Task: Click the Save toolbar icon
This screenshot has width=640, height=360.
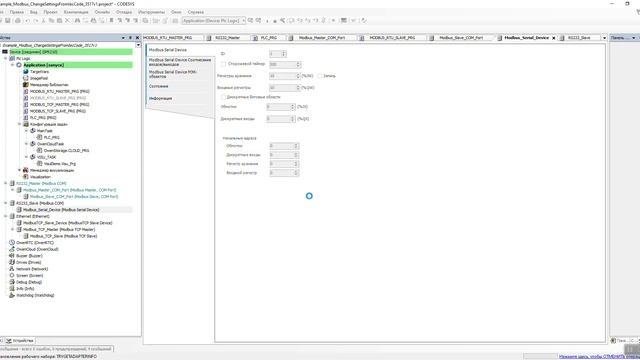Action: click(8, 20)
